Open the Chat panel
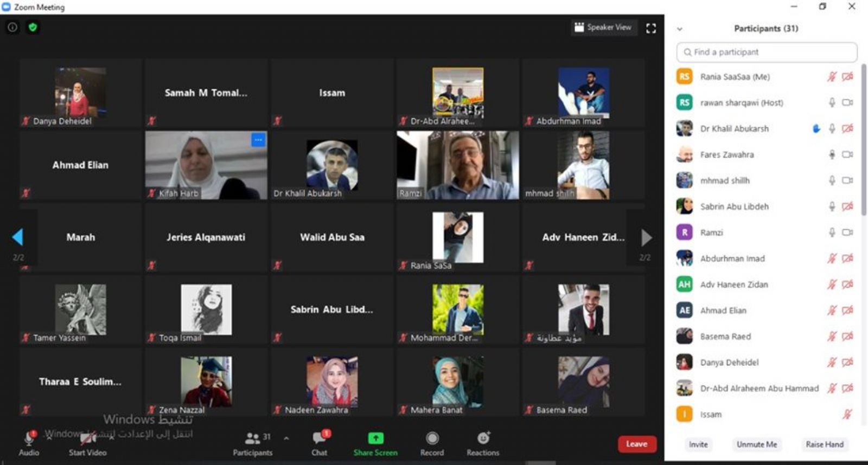The width and height of the screenshot is (868, 465). click(320, 443)
